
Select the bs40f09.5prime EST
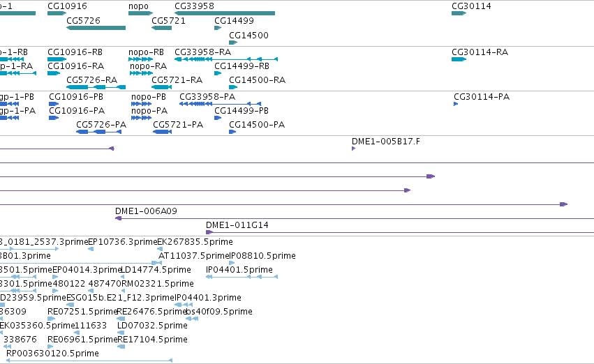pos(192,319)
